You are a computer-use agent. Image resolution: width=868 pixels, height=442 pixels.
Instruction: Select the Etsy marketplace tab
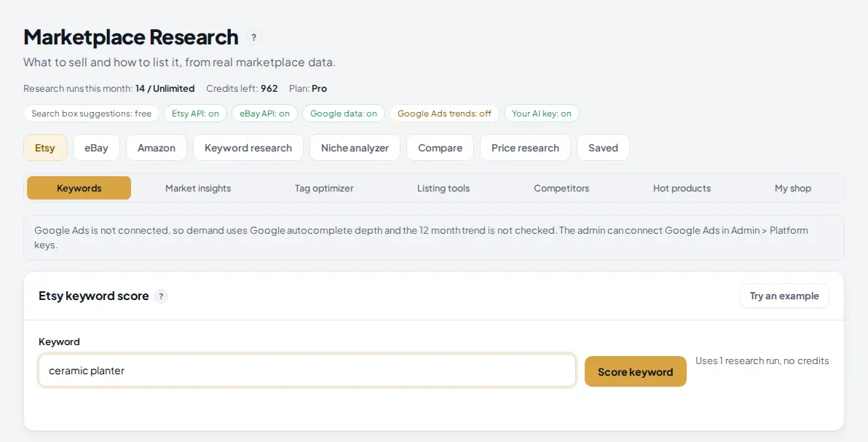click(45, 148)
